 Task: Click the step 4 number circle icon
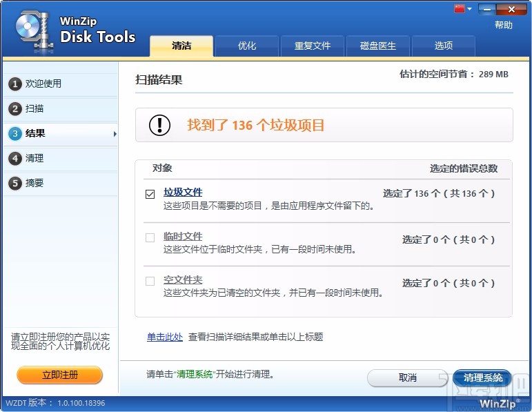tap(14, 159)
